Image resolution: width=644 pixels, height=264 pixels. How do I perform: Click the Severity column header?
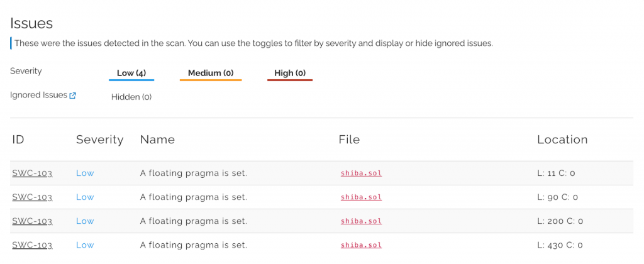click(100, 140)
